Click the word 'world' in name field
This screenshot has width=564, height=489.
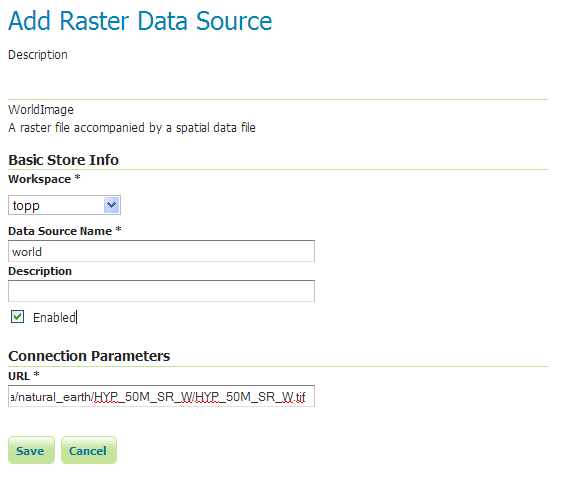tap(27, 252)
